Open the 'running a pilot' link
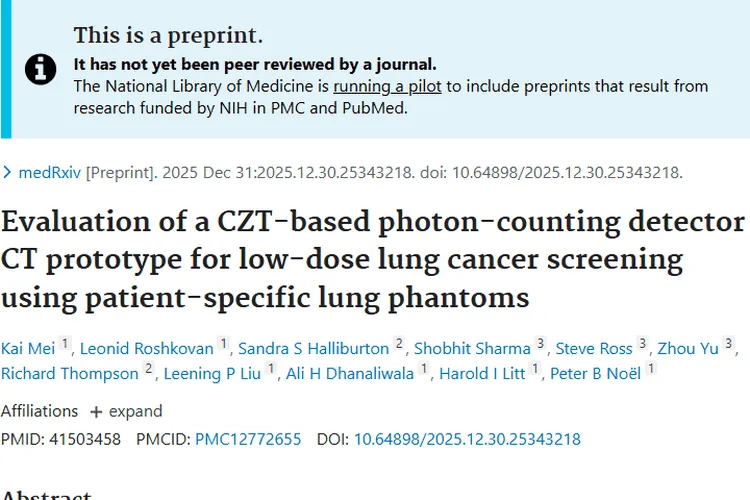The width and height of the screenshot is (750, 500). point(388,86)
